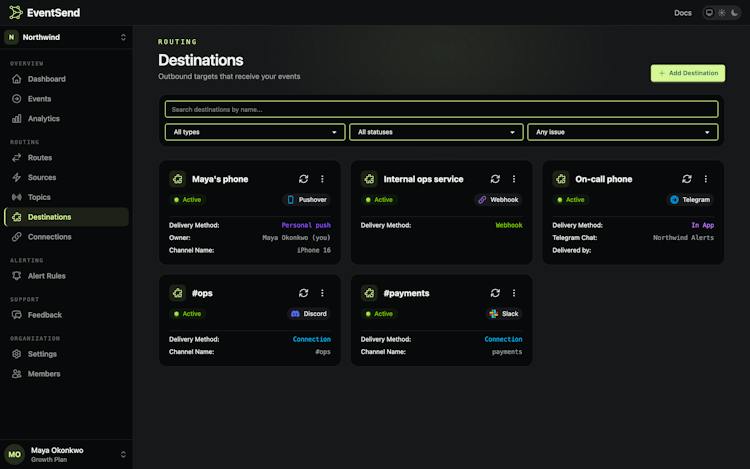
Task: Click the Settings gear icon
Action: [x=17, y=354]
